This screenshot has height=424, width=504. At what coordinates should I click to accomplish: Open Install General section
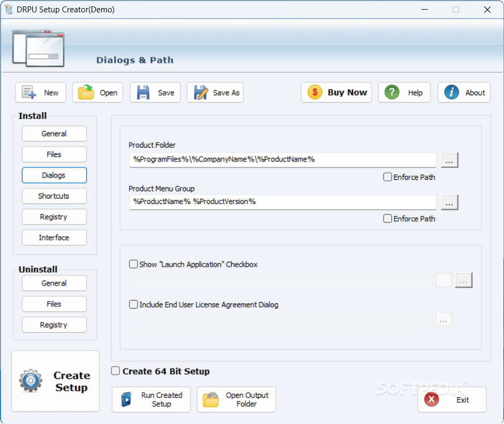54,134
